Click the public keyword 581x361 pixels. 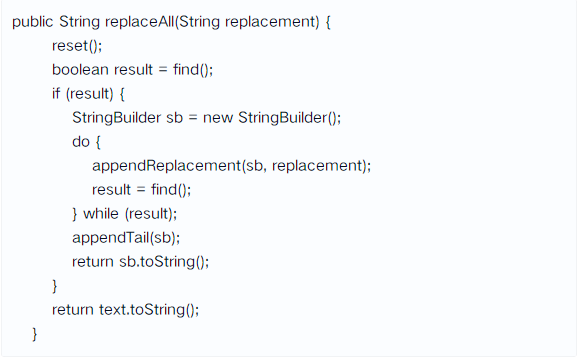[x=33, y=22]
